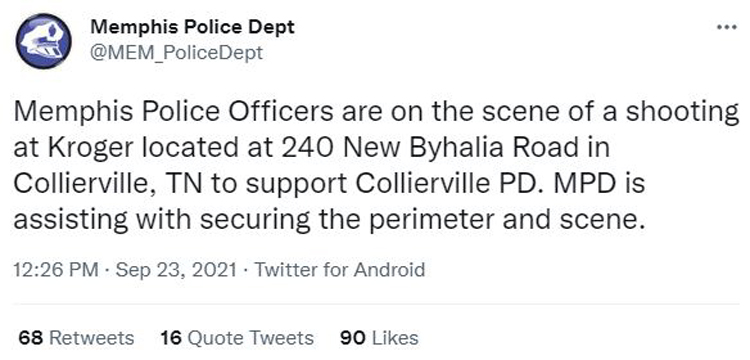This screenshot has height=360, width=750.
Task: View the 90 Likes list
Action: click(379, 338)
